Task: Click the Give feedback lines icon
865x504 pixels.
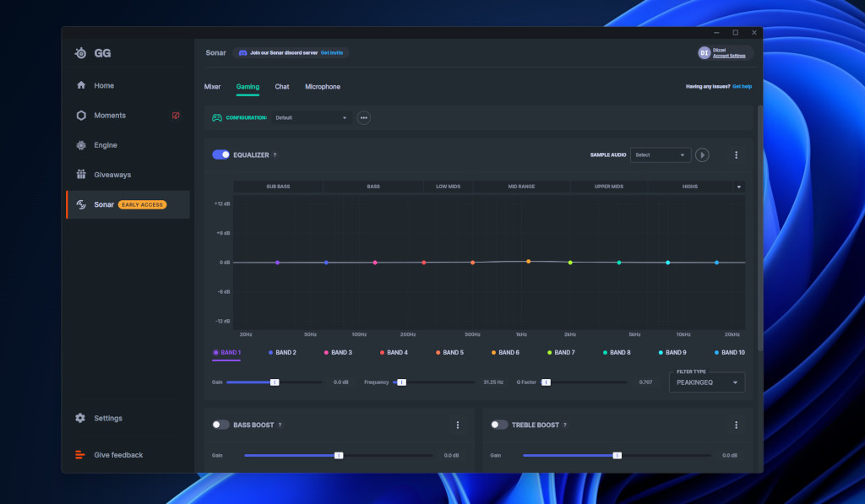Action: click(80, 455)
